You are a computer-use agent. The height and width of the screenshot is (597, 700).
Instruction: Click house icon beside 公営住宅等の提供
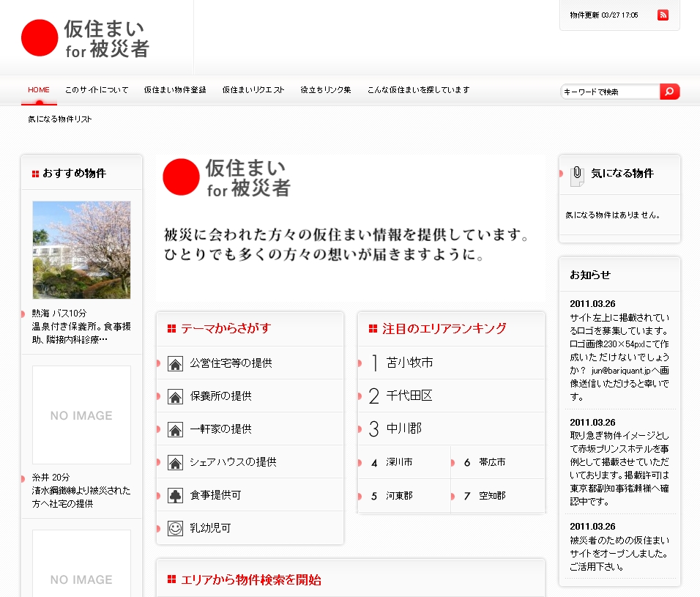point(175,363)
